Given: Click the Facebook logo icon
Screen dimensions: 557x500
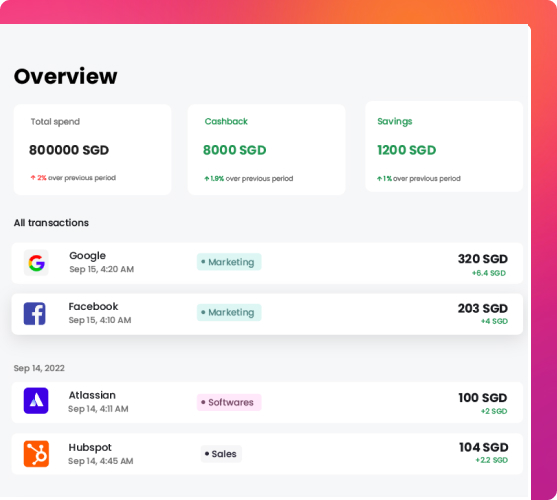Looking at the screenshot, I should (34, 314).
